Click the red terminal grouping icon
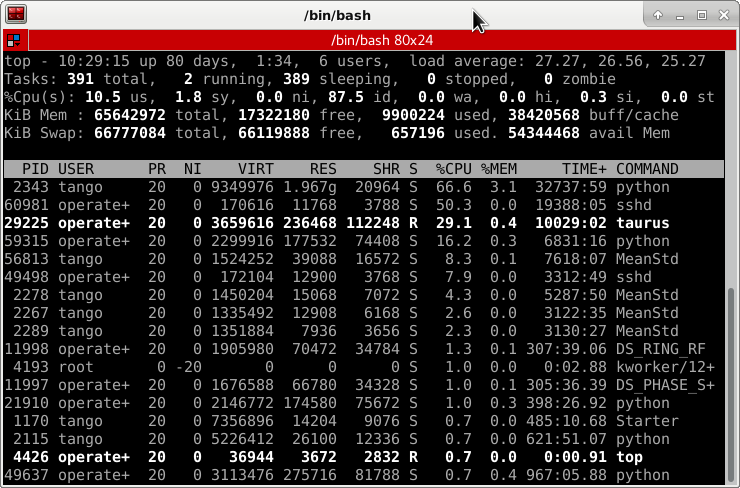The height and width of the screenshot is (488, 740). [x=14, y=41]
